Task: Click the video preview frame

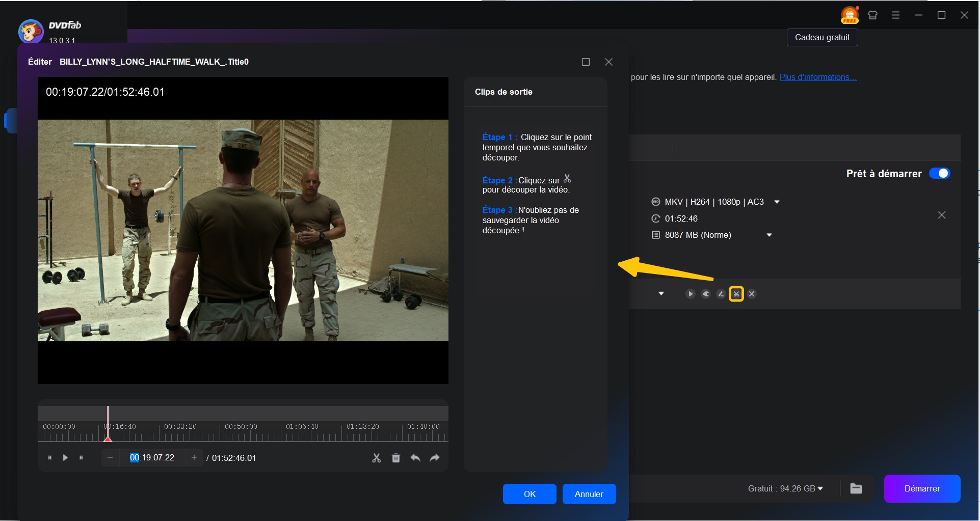Action: [243, 230]
